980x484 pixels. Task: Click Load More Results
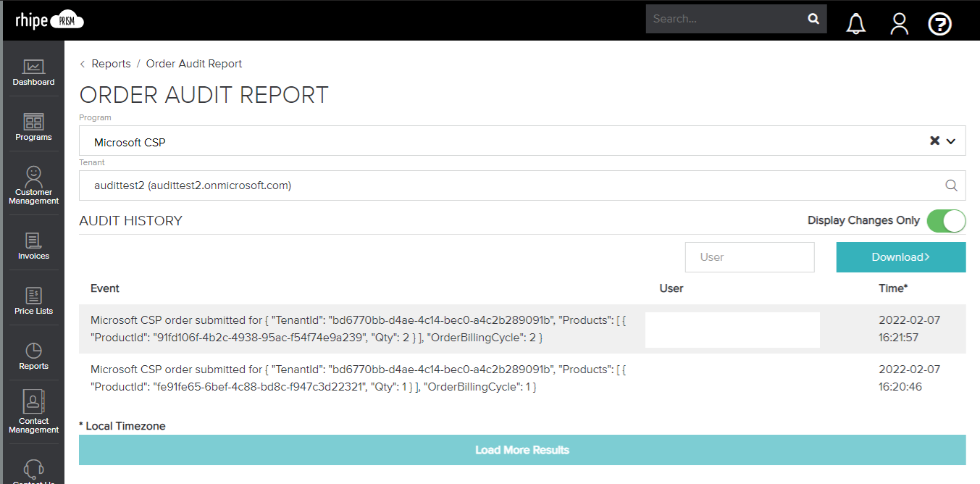[x=522, y=450]
